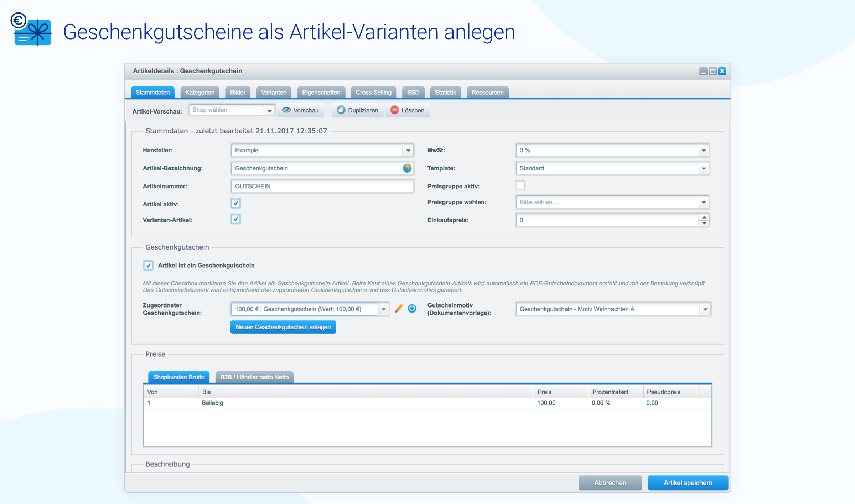Click the Einkaufspreis input field

[x=607, y=220]
